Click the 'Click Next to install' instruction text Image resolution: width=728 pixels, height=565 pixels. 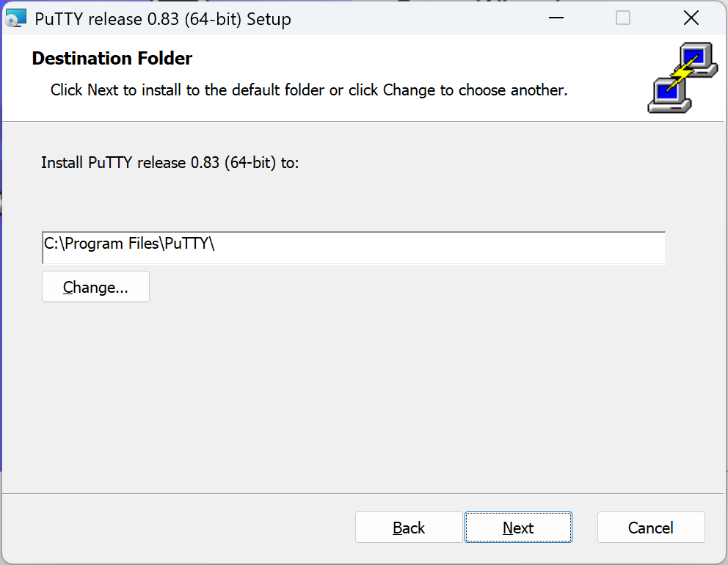pyautogui.click(x=308, y=91)
